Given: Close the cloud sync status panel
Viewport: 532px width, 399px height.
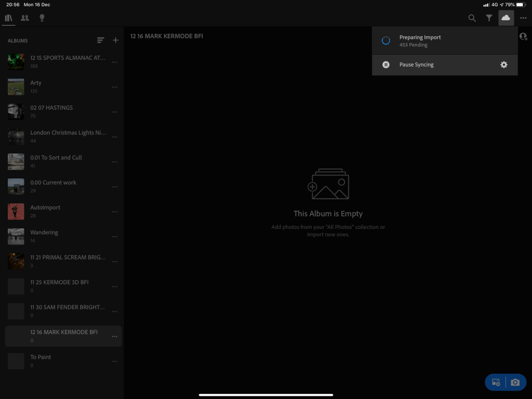Looking at the screenshot, I should (505, 18).
